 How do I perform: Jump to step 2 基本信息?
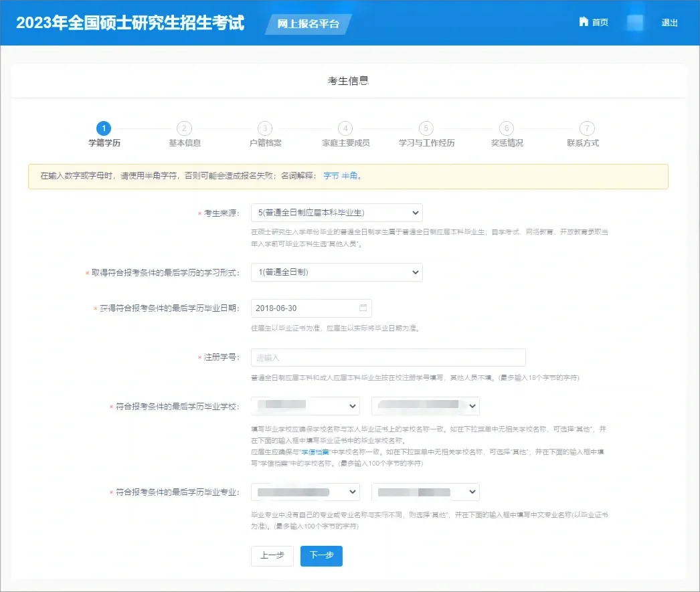coord(184,128)
